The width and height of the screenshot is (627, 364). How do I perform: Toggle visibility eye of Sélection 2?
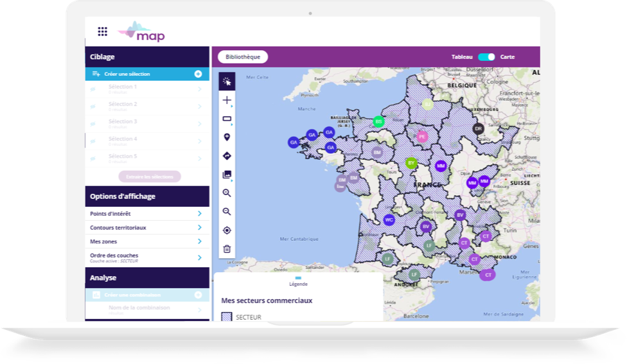(x=93, y=107)
